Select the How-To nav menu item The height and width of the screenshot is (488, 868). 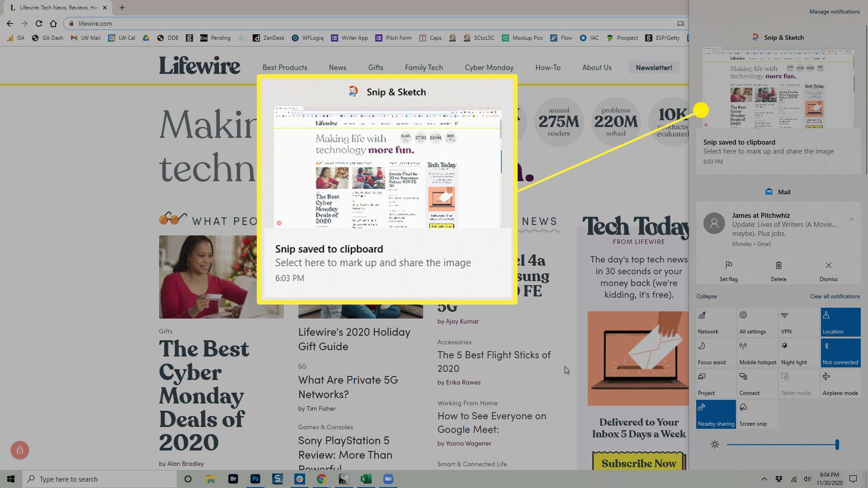click(547, 67)
